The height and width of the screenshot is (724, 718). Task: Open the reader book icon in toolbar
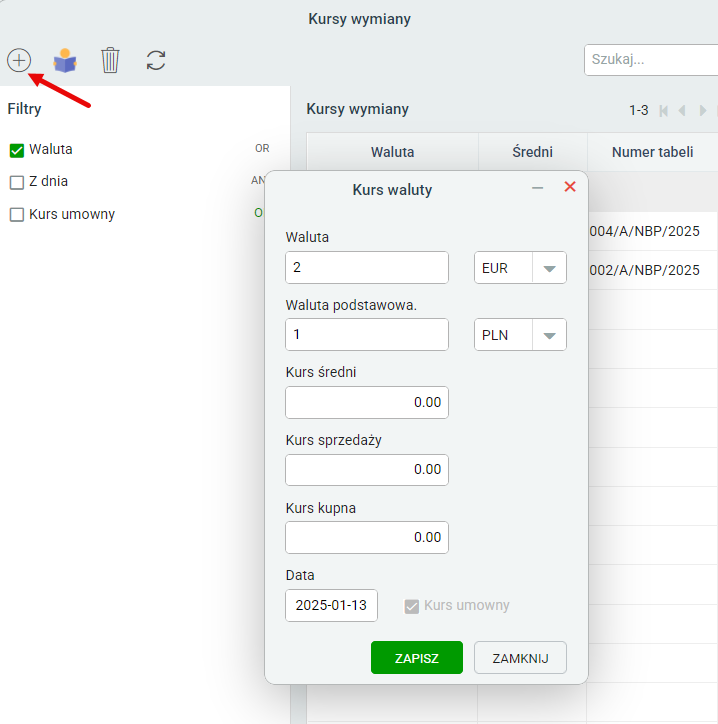click(65, 60)
